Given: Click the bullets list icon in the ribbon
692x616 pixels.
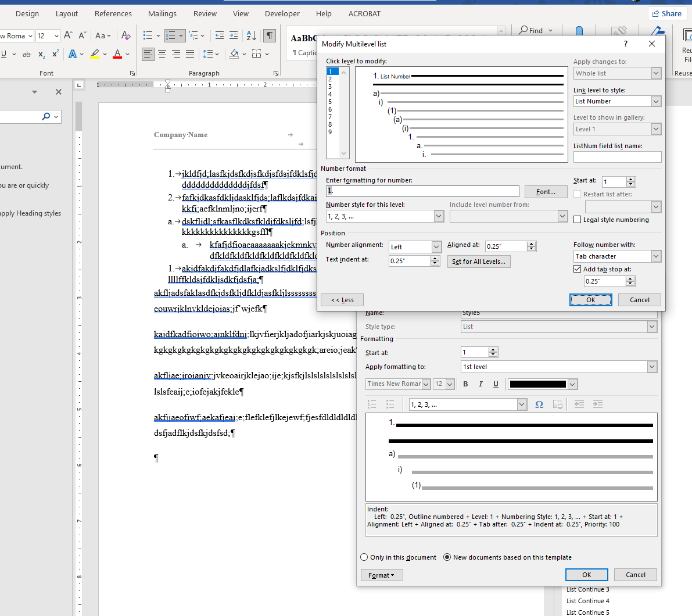Looking at the screenshot, I should tap(148, 35).
